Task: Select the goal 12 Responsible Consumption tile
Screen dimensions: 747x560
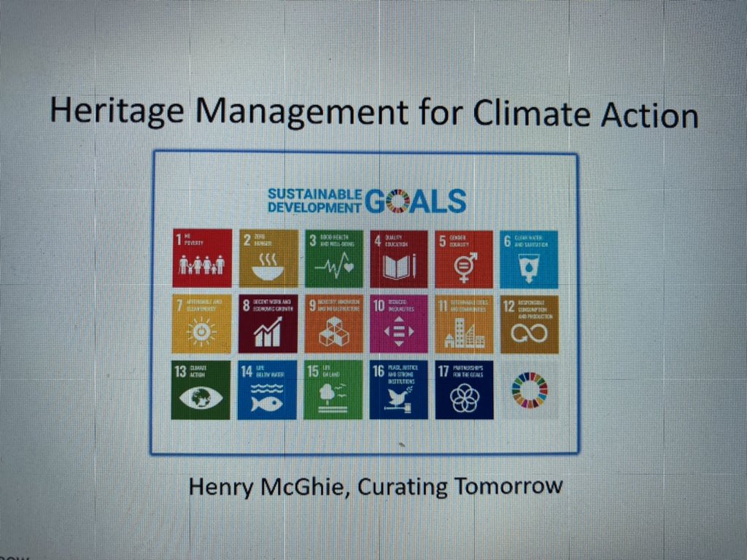Action: coord(530,324)
